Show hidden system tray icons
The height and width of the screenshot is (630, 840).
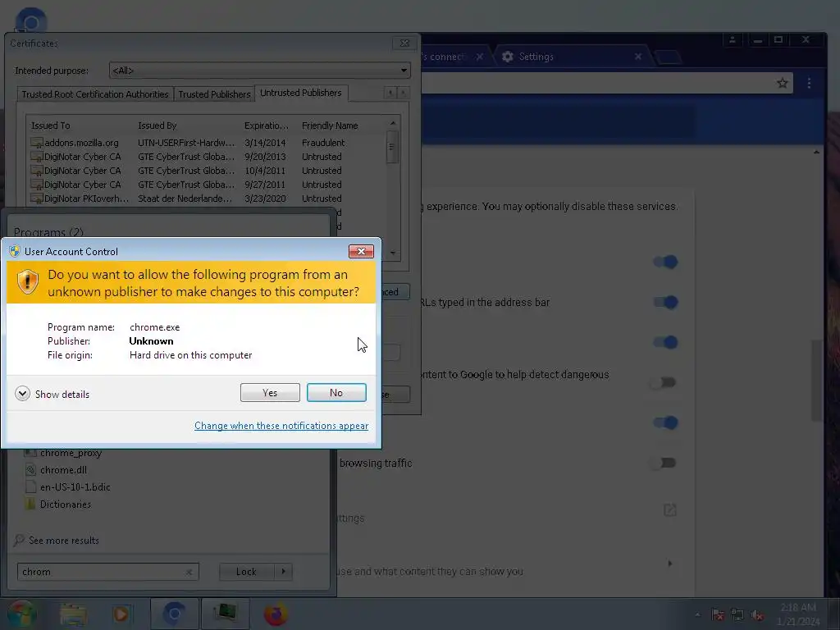tap(697, 614)
